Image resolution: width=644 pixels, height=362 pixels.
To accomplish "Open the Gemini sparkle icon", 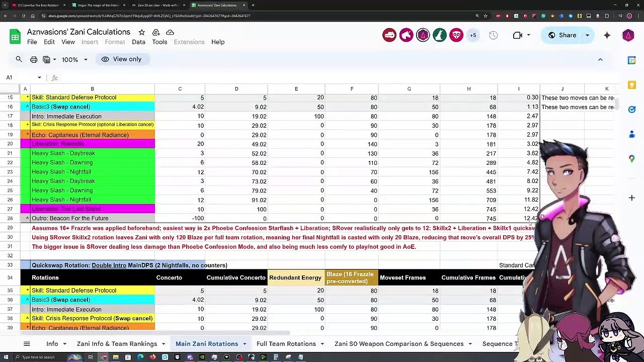I will point(607,35).
